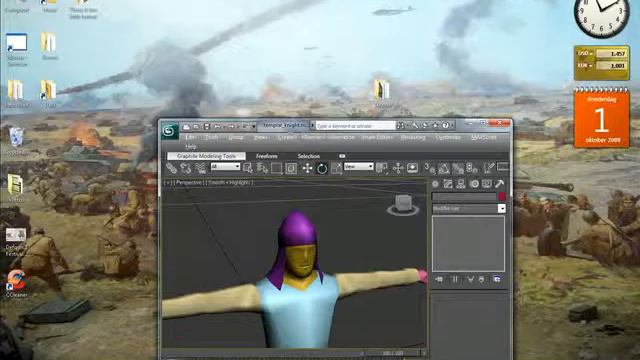Open the Customize menu
The image size is (640, 360).
[x=448, y=138]
